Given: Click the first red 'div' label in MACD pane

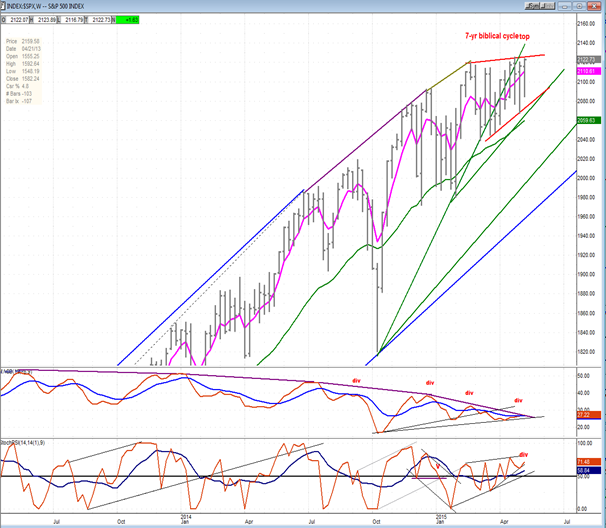Looking at the screenshot, I should 356,381.
